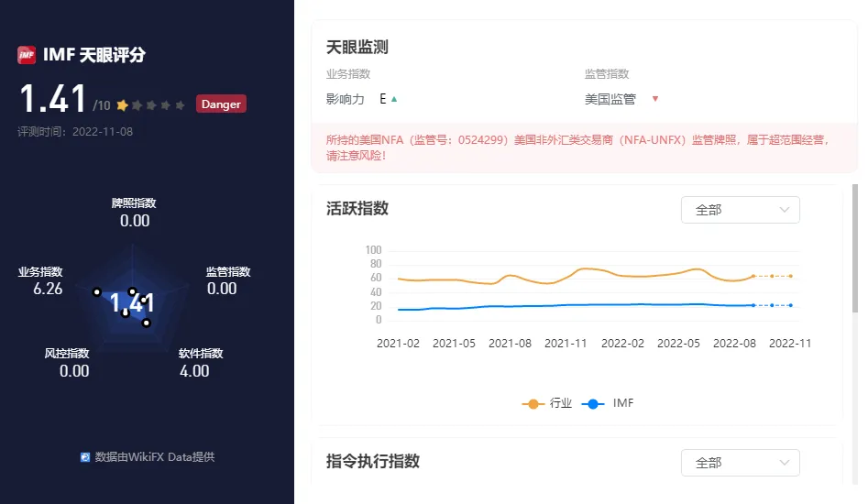Screen dimensions: 868x504
Task: Toggle the 行业 legend series
Action: pos(546,403)
